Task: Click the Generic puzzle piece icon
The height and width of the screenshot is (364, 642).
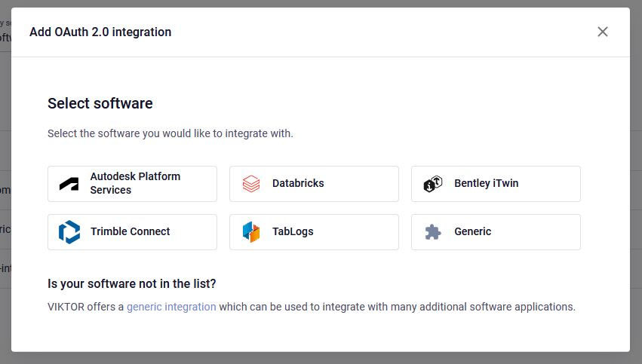Action: click(433, 232)
